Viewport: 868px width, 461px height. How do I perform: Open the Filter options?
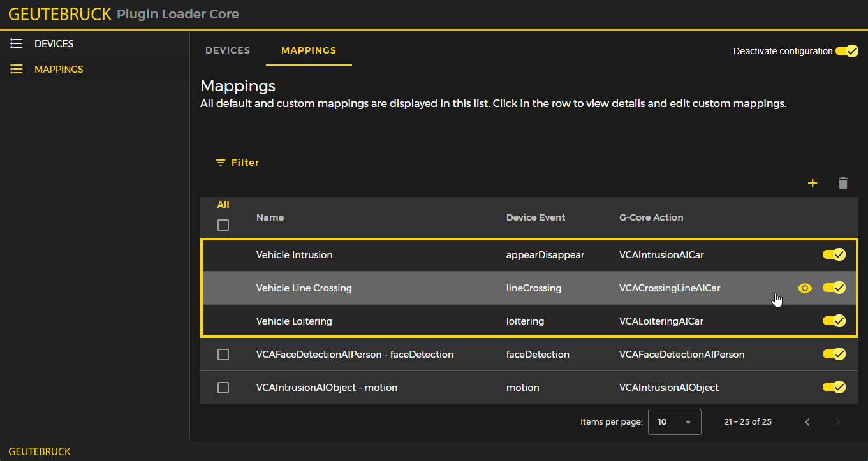coord(237,162)
